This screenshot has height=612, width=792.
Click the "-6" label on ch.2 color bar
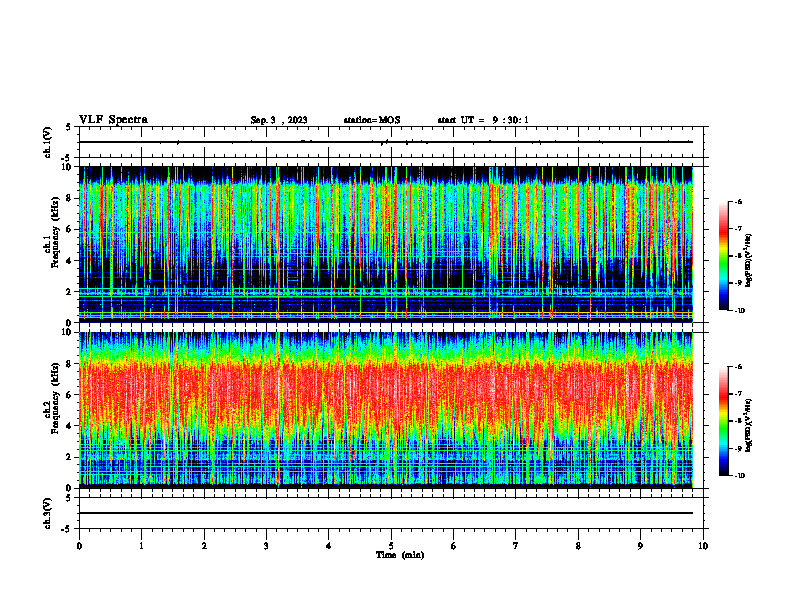[738, 367]
